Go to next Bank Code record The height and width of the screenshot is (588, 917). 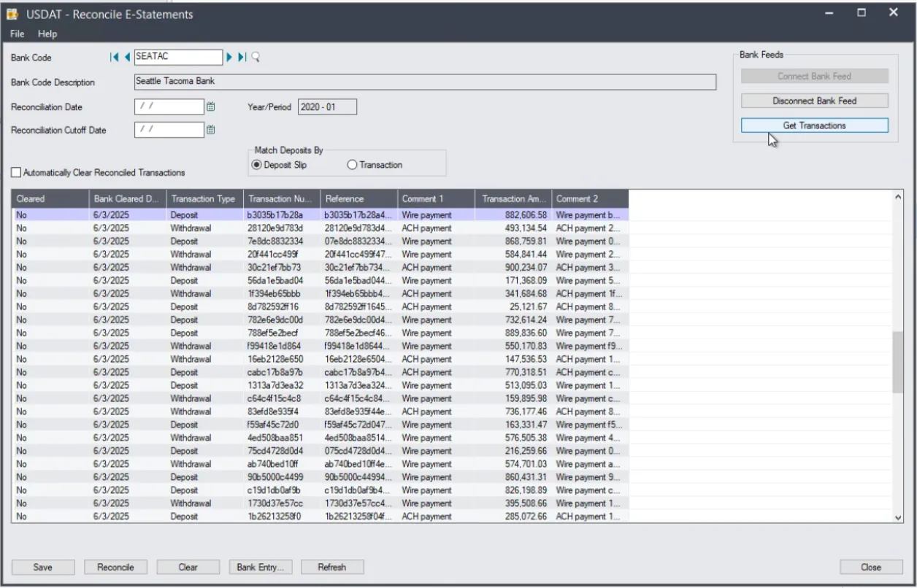(x=229, y=58)
